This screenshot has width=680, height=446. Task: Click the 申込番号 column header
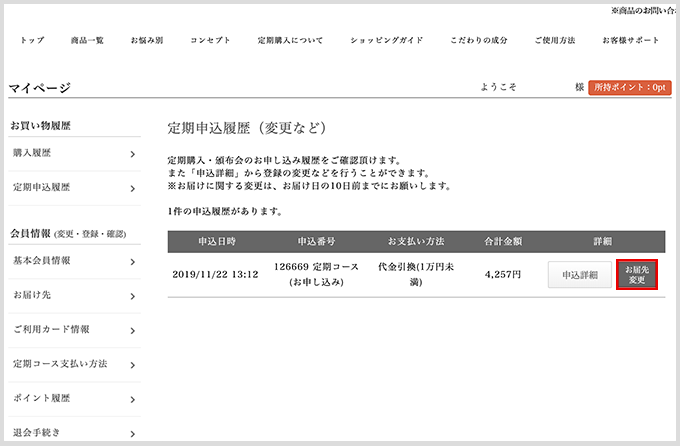(316, 242)
